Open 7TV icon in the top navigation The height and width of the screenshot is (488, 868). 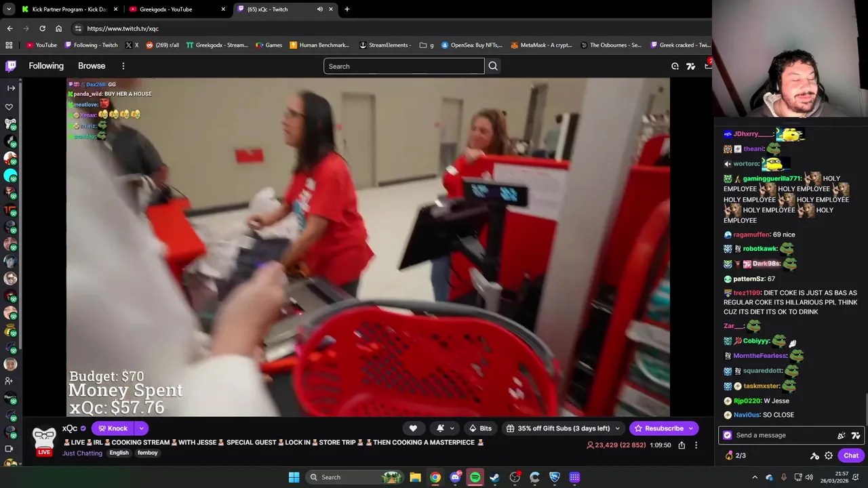click(x=690, y=66)
